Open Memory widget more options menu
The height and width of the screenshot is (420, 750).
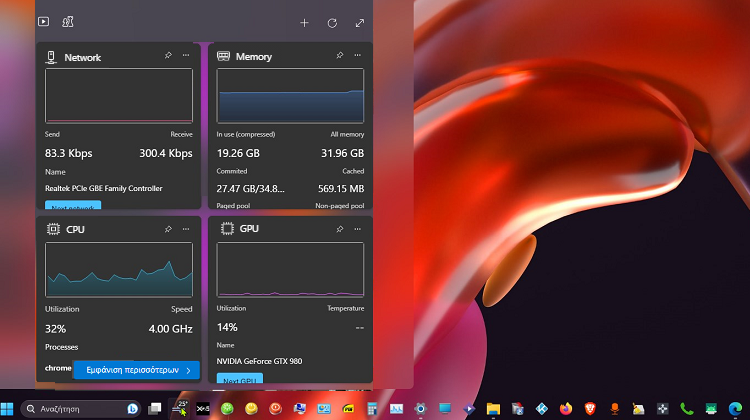pyautogui.click(x=357, y=55)
